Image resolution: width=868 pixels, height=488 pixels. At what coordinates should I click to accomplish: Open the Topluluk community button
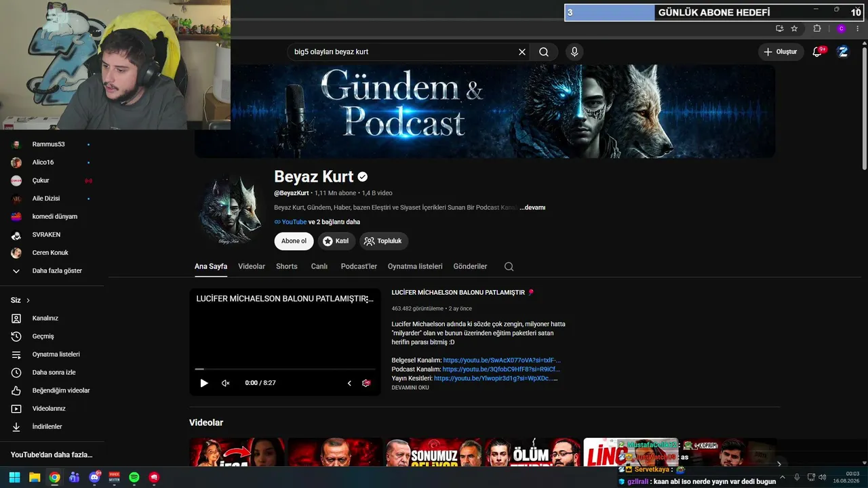coord(383,241)
